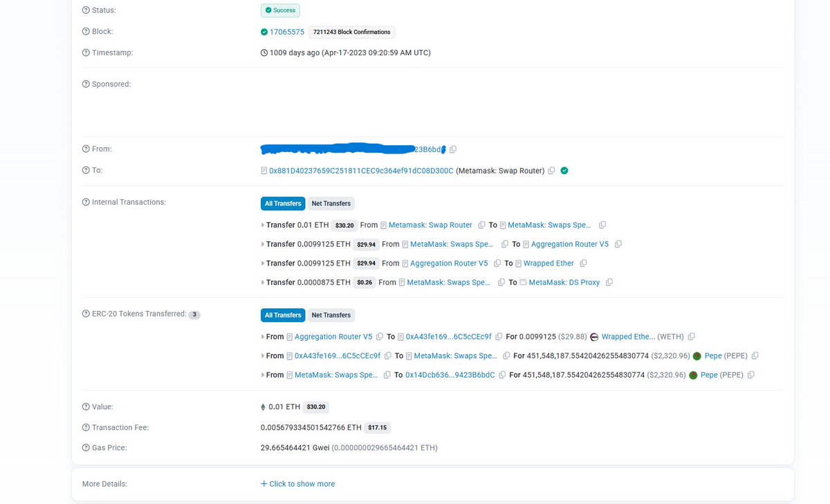This screenshot has height=504, width=830.
Task: Select the gas price 29.665464421 Gwei
Action: click(x=295, y=448)
